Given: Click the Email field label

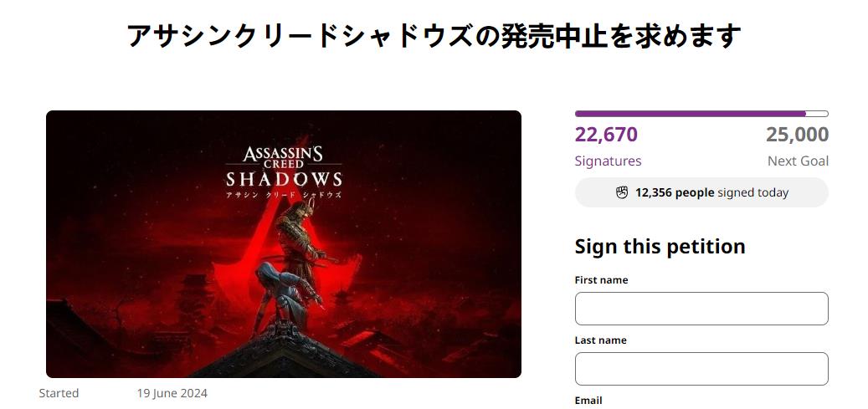Looking at the screenshot, I should 588,401.
